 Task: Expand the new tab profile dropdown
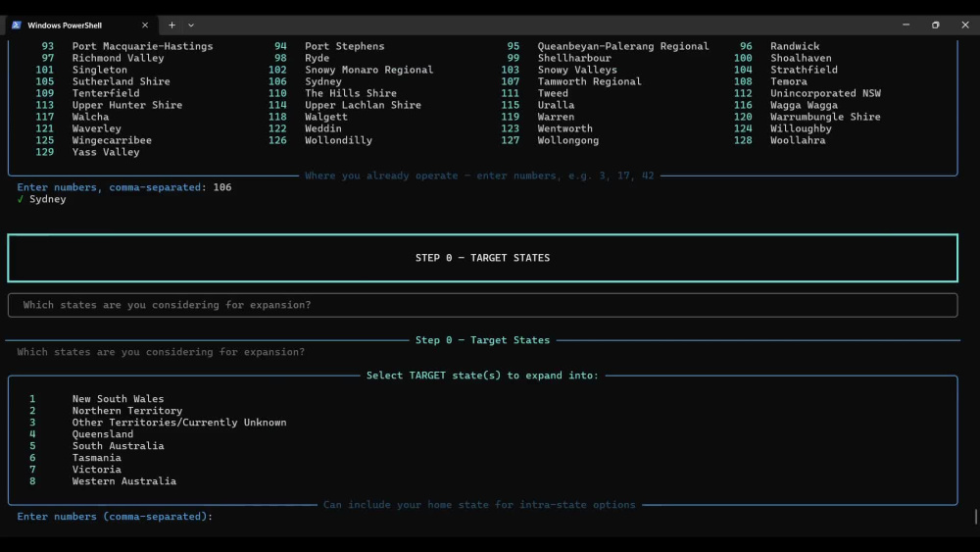click(x=191, y=25)
